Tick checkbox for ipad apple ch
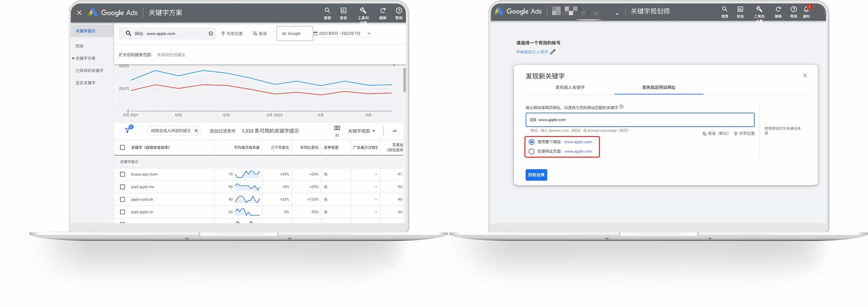 [x=122, y=212]
